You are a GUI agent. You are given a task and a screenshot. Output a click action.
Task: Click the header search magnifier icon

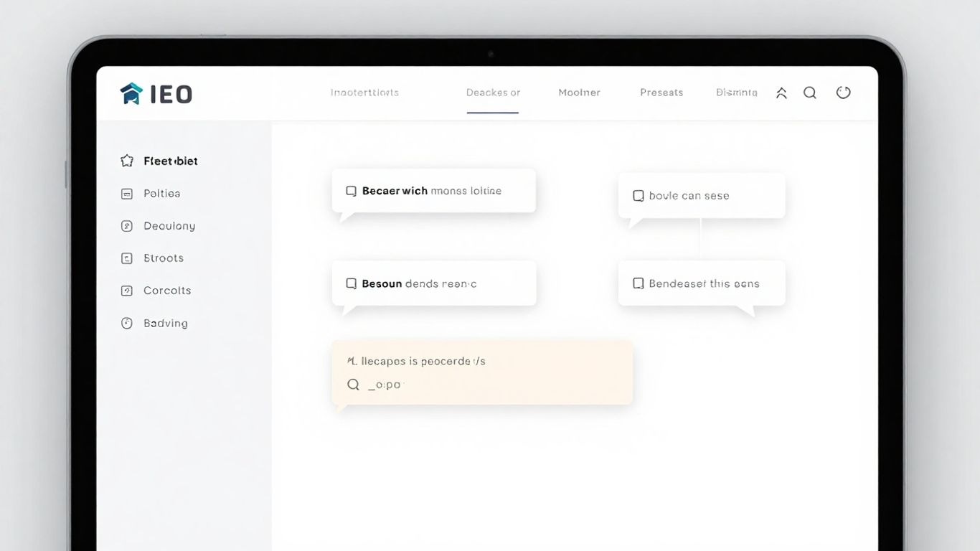click(x=810, y=93)
